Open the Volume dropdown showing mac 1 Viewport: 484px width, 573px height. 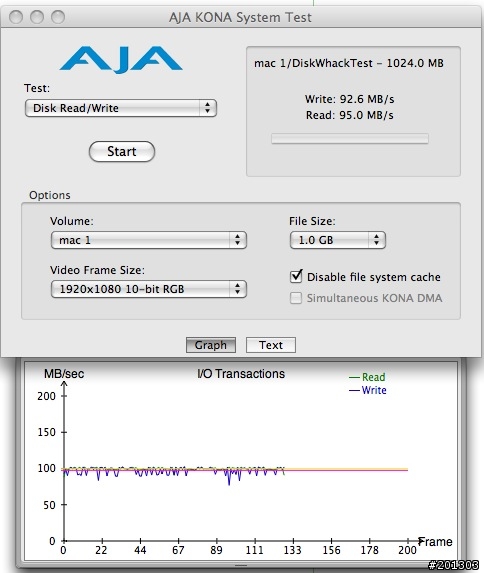(x=149, y=240)
